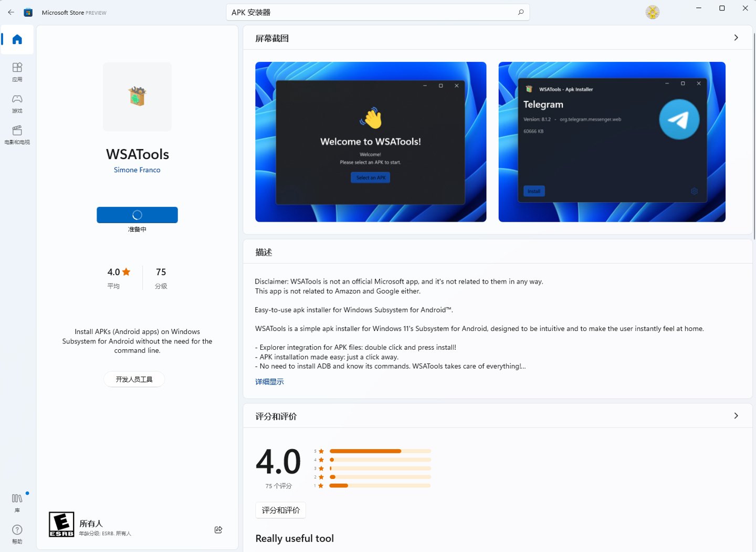Image resolution: width=756 pixels, height=552 pixels.
Task: Click the Microsoft Store logo icon
Action: tap(28, 12)
